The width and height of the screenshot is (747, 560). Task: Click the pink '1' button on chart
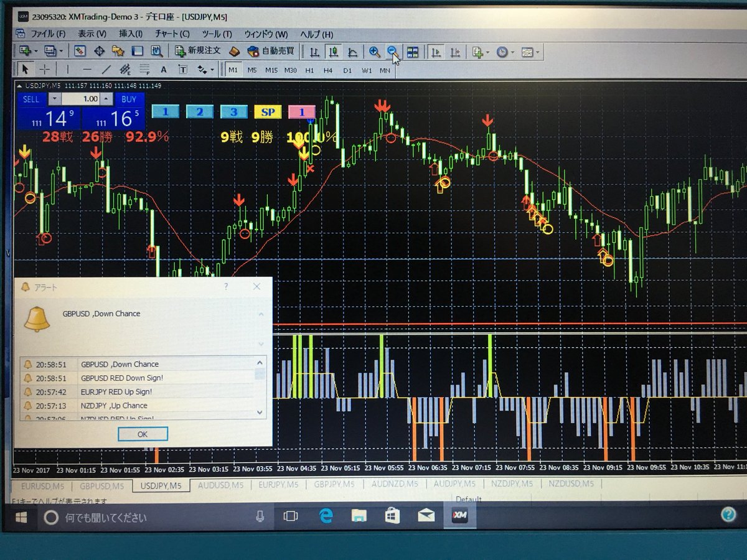click(x=302, y=113)
